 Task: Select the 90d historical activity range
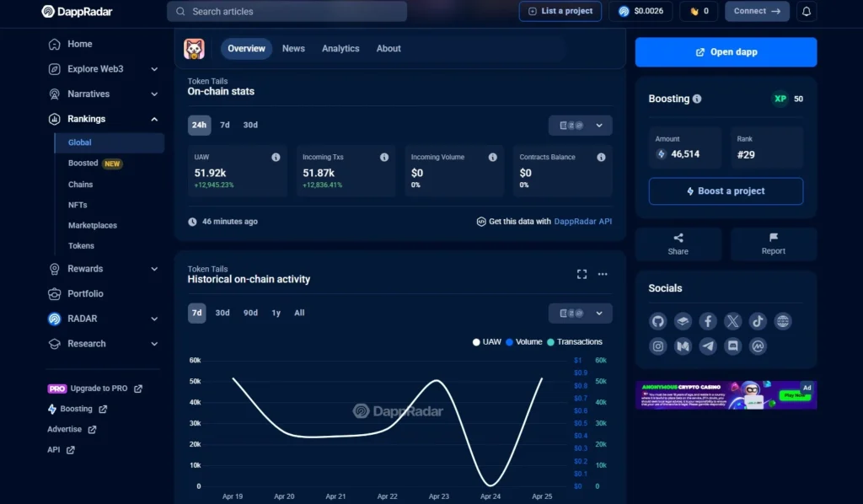pyautogui.click(x=250, y=313)
